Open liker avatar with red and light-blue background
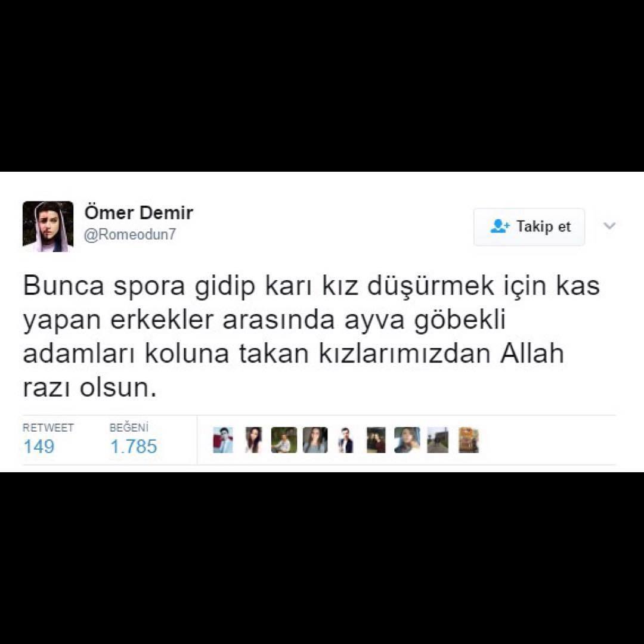 coord(223,440)
